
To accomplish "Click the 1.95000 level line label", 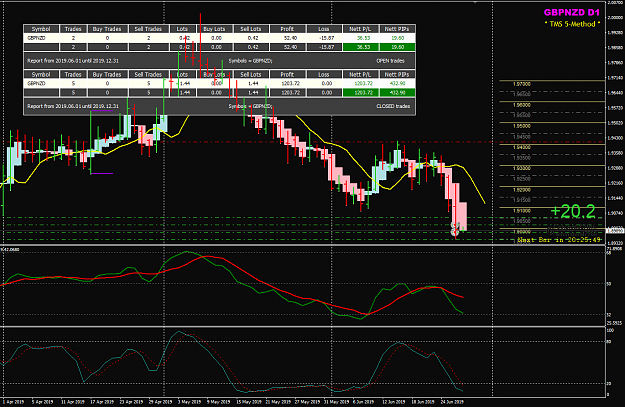I will coord(522,126).
